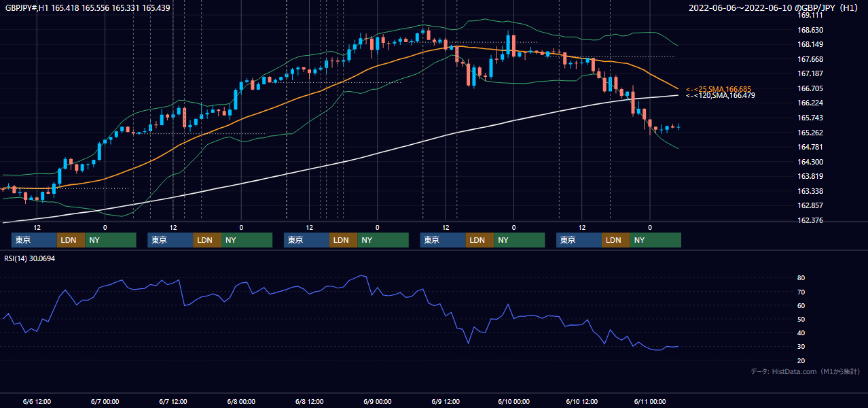
Task: Select the 120 SMA 166.479 label
Action: point(721,96)
